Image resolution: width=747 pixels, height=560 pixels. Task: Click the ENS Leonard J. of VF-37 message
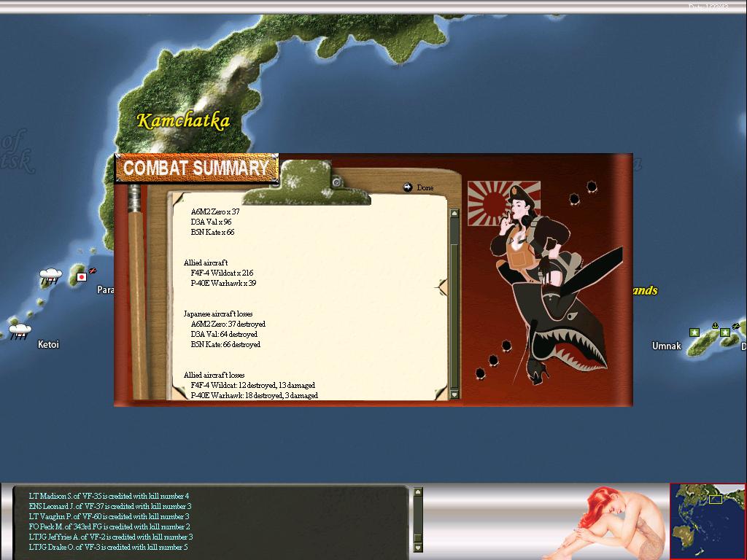click(110, 506)
